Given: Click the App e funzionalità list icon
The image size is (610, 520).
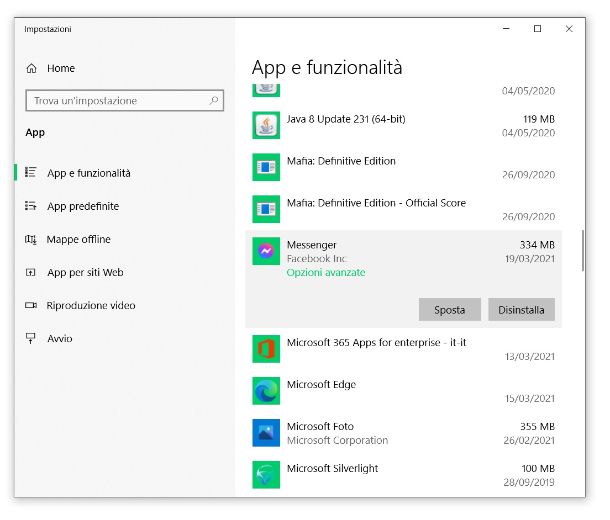Looking at the screenshot, I should [31, 172].
